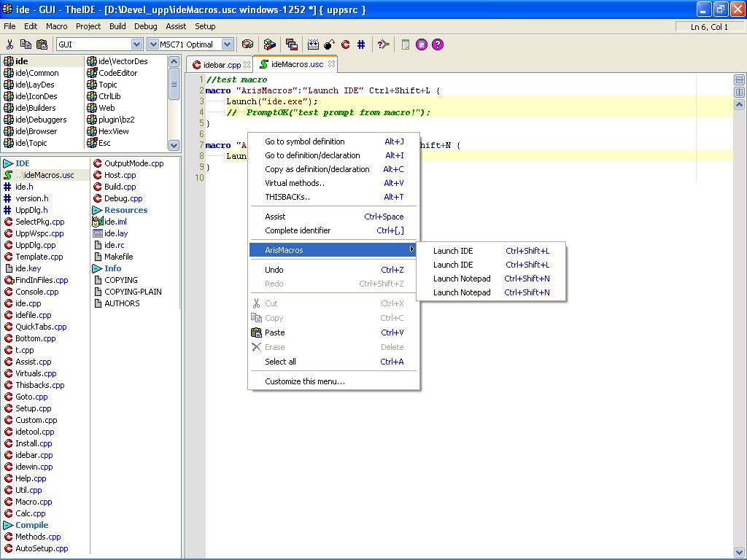Click the bomb debug icon in toolbar

pos(329,44)
